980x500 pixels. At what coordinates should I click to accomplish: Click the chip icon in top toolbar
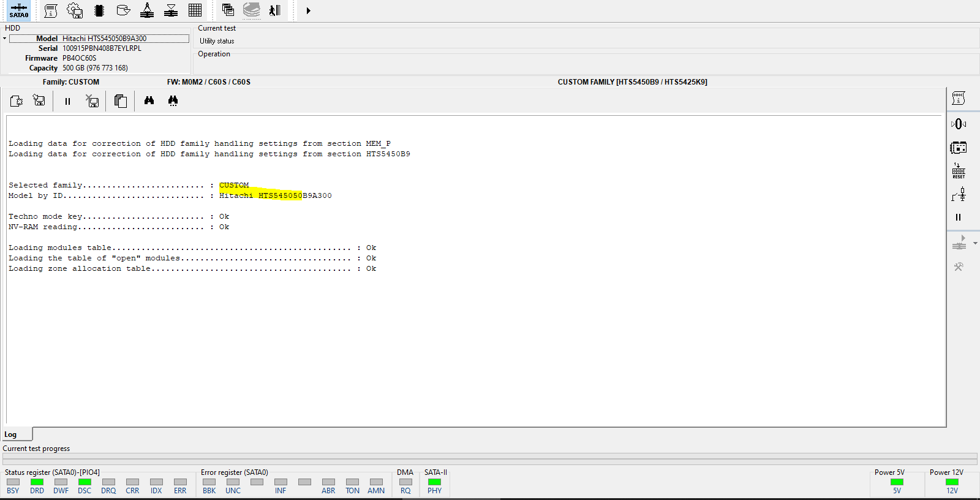99,10
